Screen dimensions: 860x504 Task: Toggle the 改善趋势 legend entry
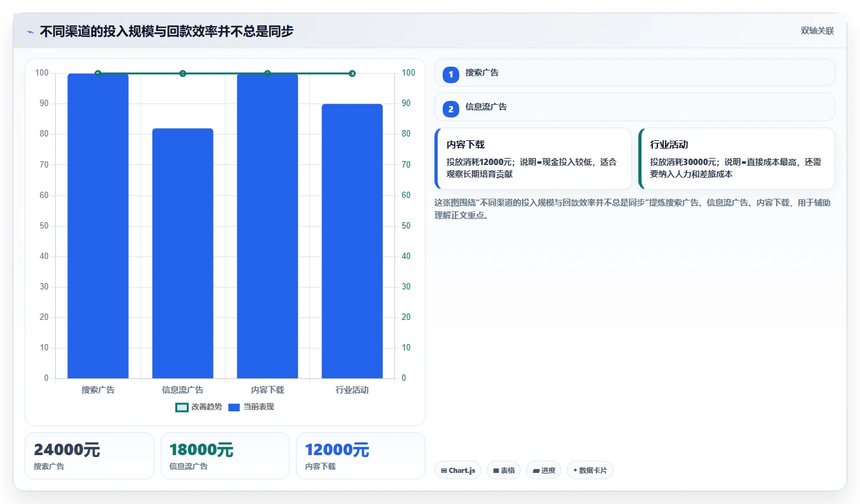(199, 407)
